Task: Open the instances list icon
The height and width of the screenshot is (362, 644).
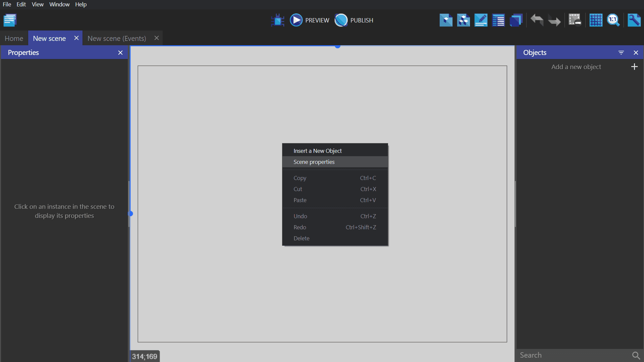Action: (x=498, y=20)
